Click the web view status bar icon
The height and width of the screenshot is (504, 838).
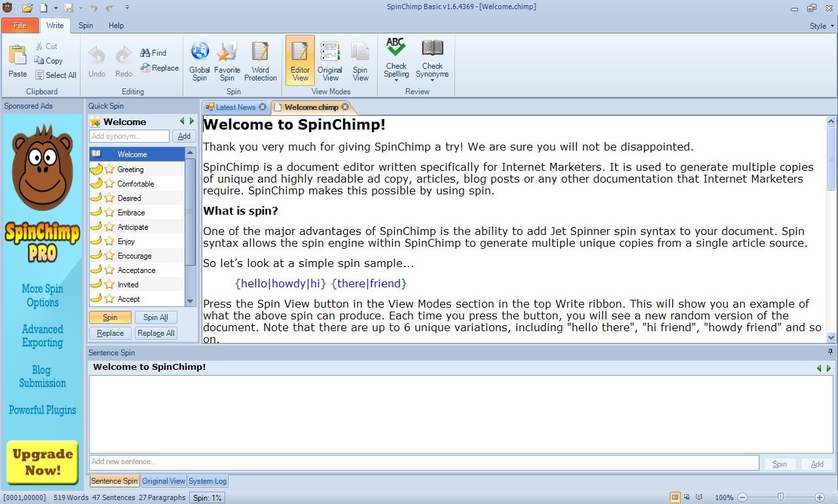click(x=687, y=497)
